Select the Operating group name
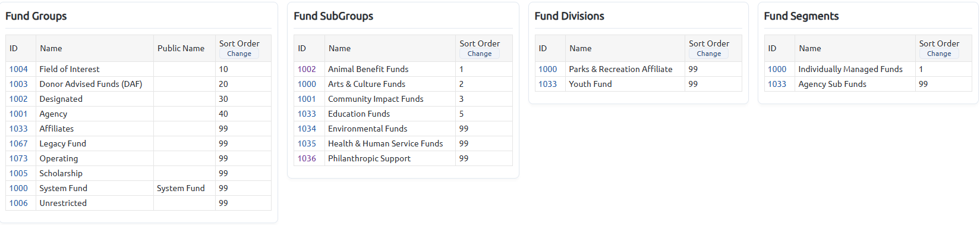This screenshot has height=225, width=980. 58,158
